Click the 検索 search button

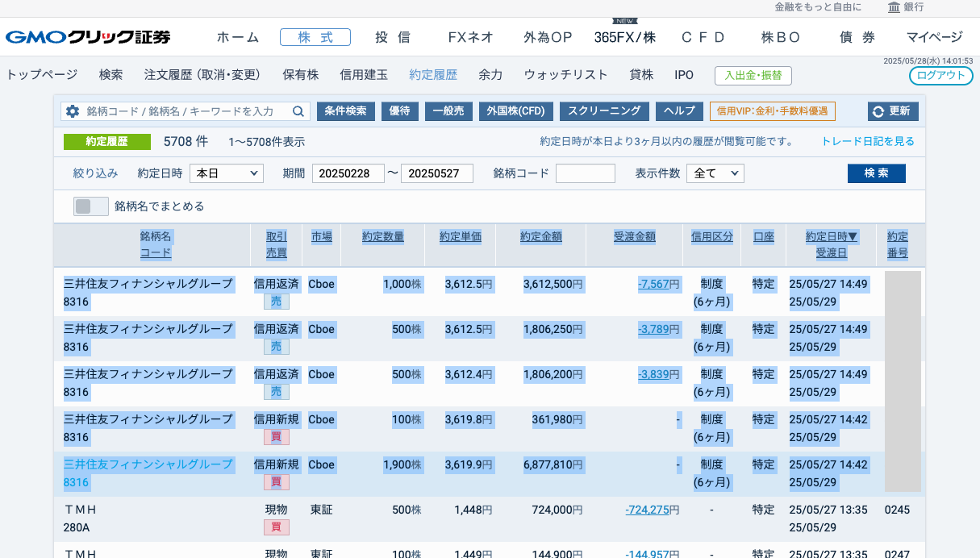877,173
